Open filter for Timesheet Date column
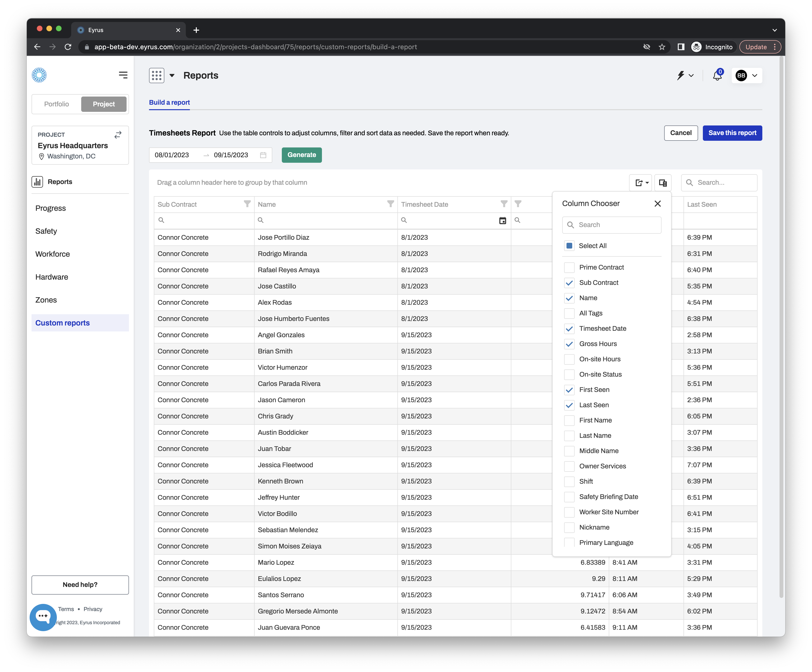 [x=504, y=204]
